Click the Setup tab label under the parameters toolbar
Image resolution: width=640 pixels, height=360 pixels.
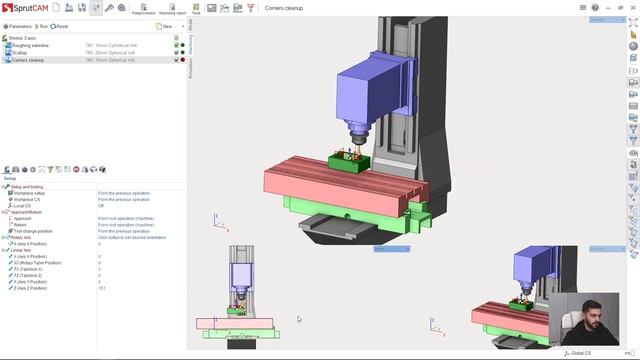10,179
